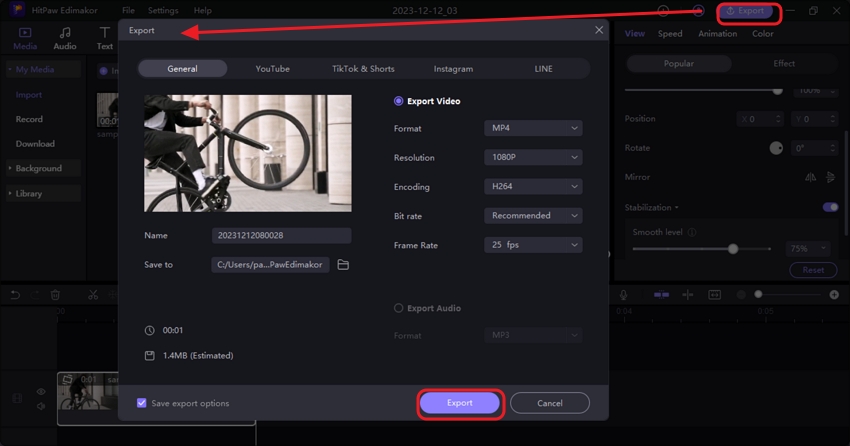Open the audio Format MP3 dropdown

(x=533, y=335)
